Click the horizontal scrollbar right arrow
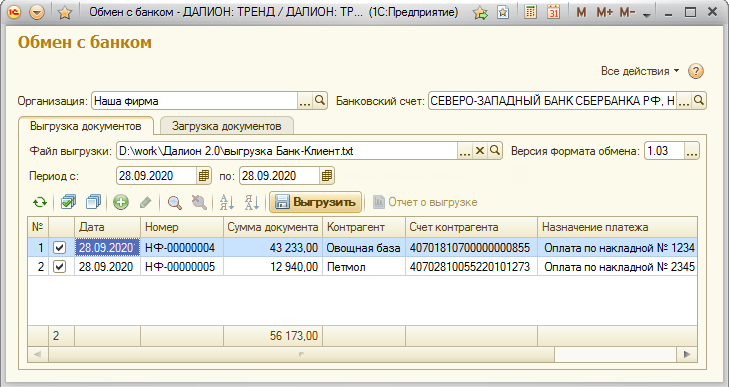This screenshot has height=387, width=729. click(687, 354)
